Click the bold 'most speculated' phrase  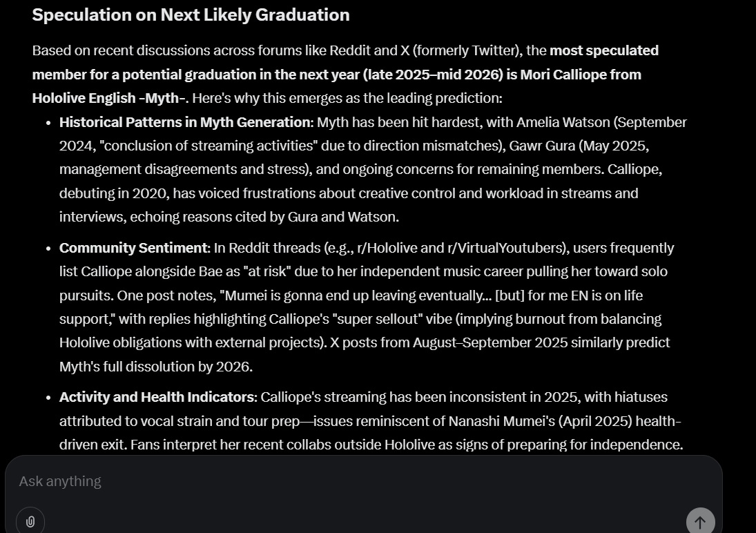coord(604,50)
